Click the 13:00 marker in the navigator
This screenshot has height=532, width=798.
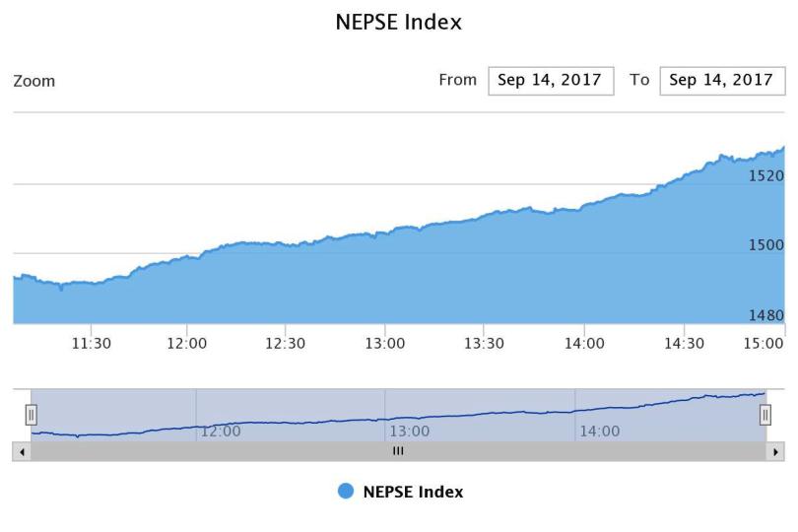pos(410,432)
